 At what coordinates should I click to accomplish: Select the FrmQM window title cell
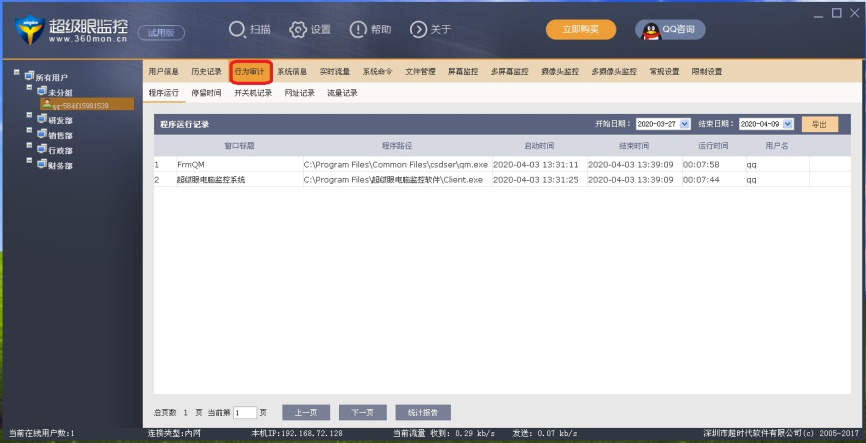coord(240,165)
